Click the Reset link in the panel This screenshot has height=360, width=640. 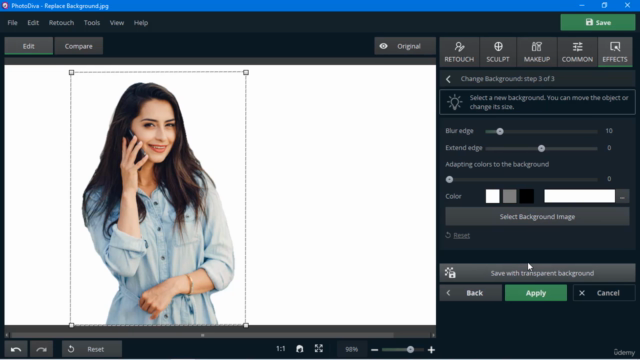pos(461,236)
